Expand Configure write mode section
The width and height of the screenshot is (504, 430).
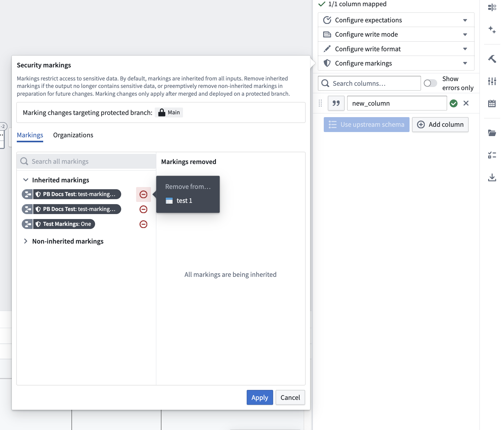396,34
